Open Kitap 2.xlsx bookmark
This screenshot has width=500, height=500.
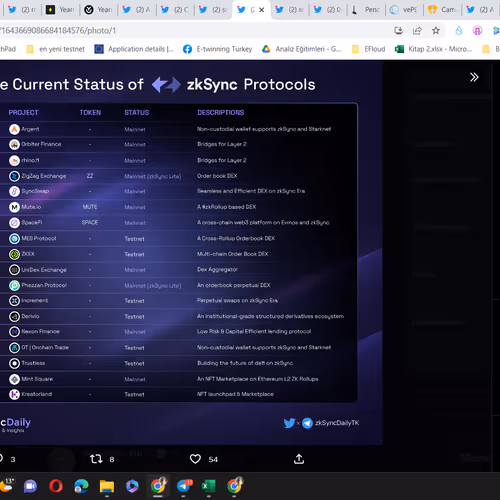(433, 49)
